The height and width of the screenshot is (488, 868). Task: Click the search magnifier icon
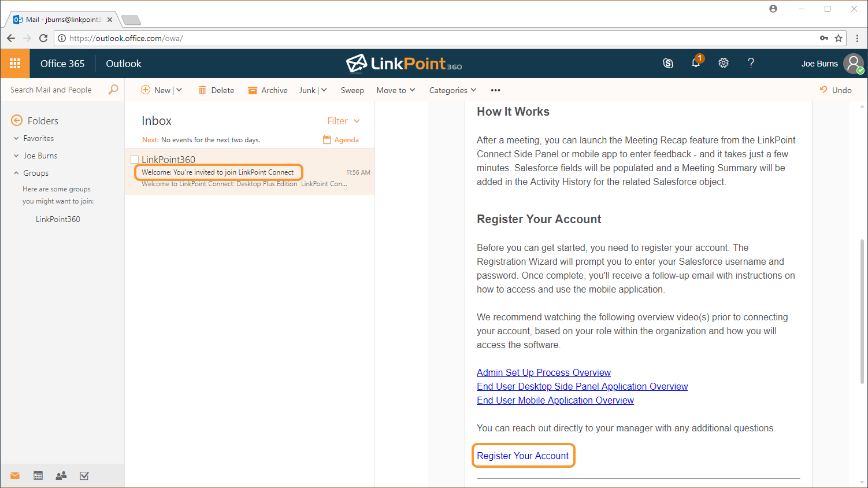pyautogui.click(x=113, y=90)
